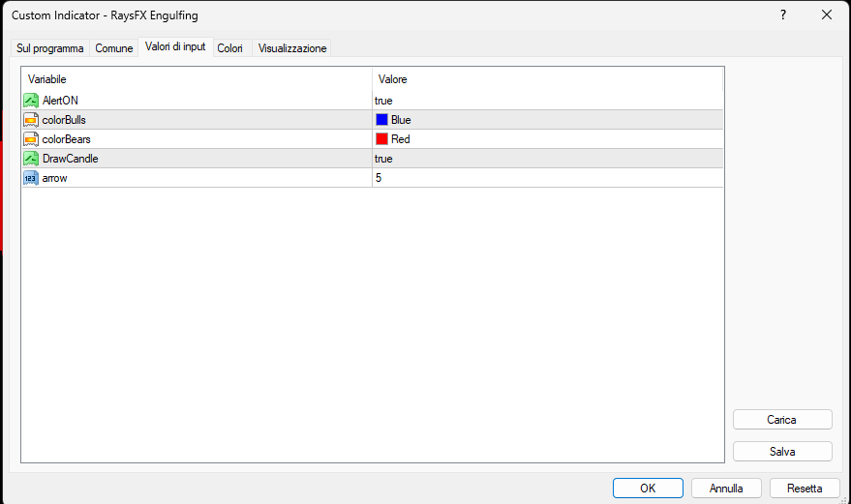Select the DrawCandle variable name

tap(71, 159)
